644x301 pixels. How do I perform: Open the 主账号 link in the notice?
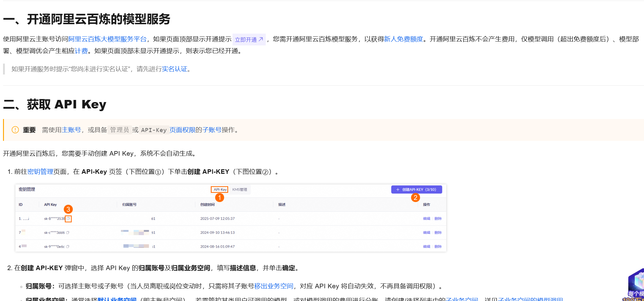(x=71, y=130)
